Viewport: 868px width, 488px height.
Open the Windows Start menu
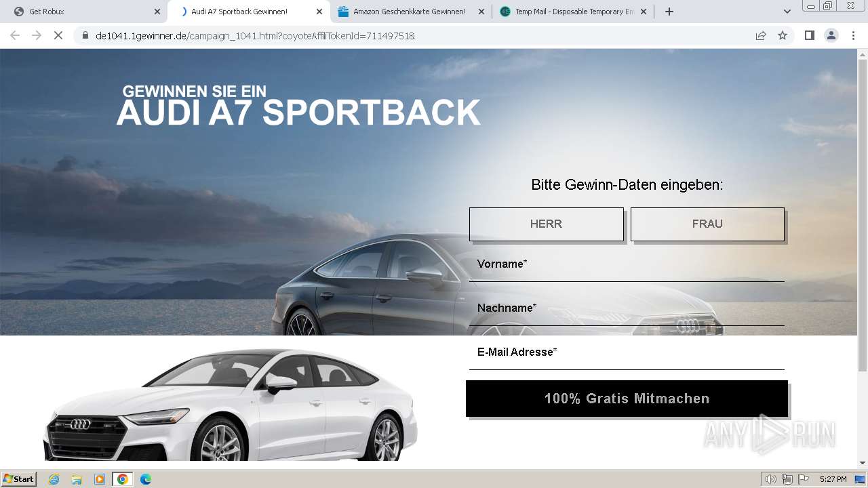[19, 479]
